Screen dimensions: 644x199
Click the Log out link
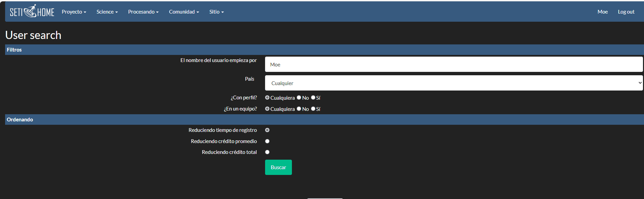(626, 12)
